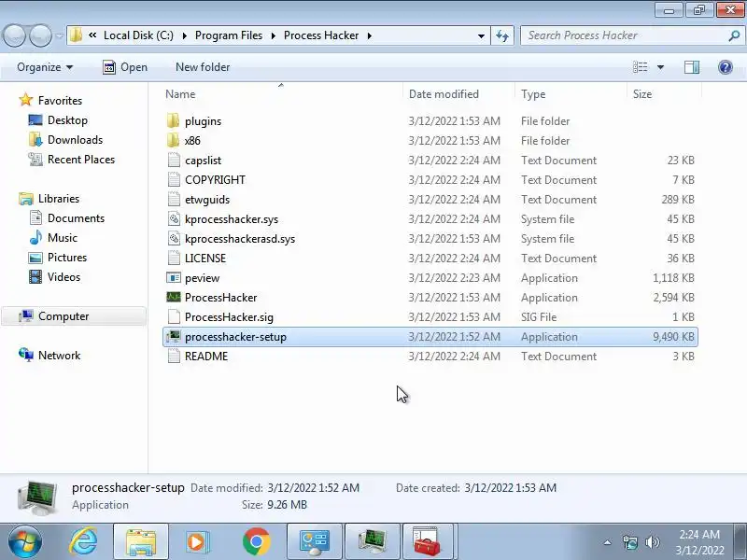Screen dimensions: 747x560
Task: Open Windows Help question mark icon
Action: (x=726, y=67)
